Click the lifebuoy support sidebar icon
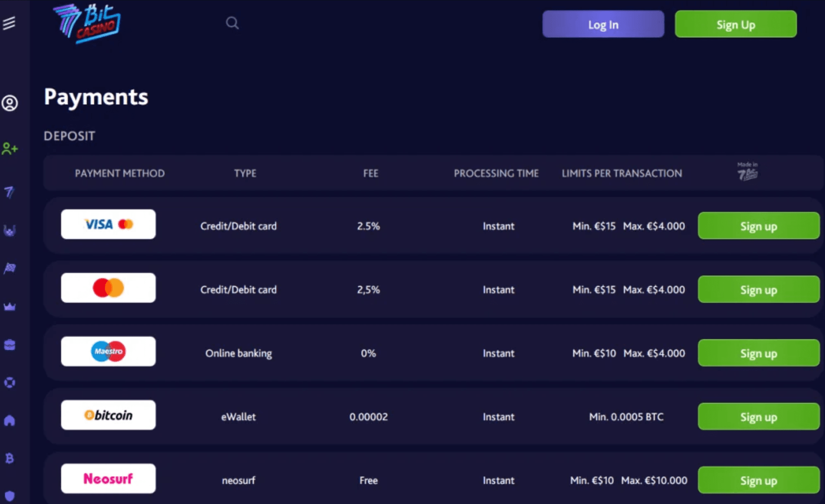Viewport: 825px width, 504px height. [x=9, y=382]
